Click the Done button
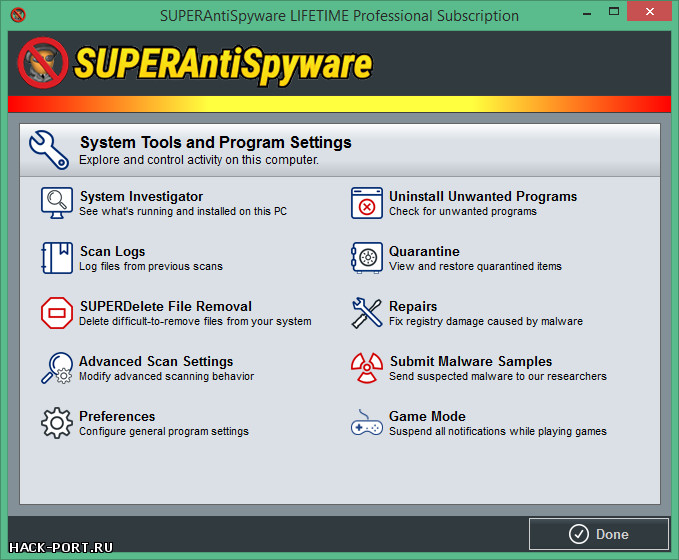The width and height of the screenshot is (679, 560). pyautogui.click(x=599, y=534)
